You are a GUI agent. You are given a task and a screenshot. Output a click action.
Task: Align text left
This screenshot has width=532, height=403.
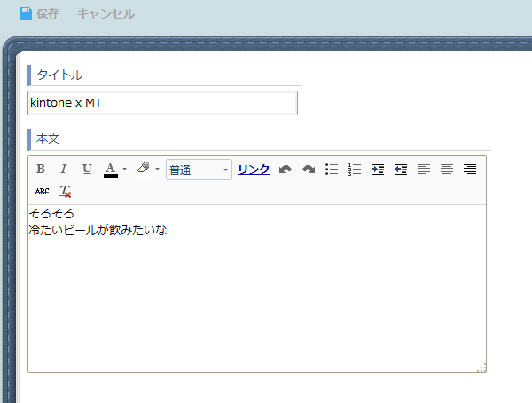[424, 169]
